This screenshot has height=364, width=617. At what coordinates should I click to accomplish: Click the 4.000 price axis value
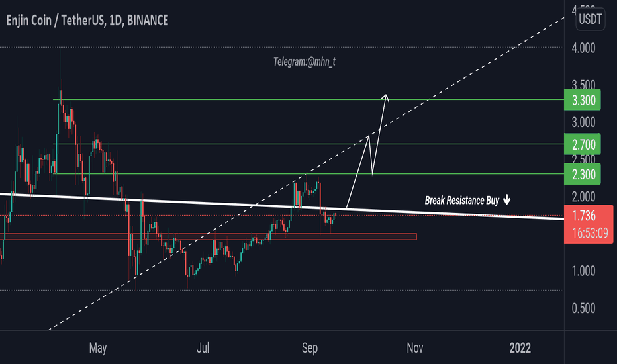coord(583,48)
